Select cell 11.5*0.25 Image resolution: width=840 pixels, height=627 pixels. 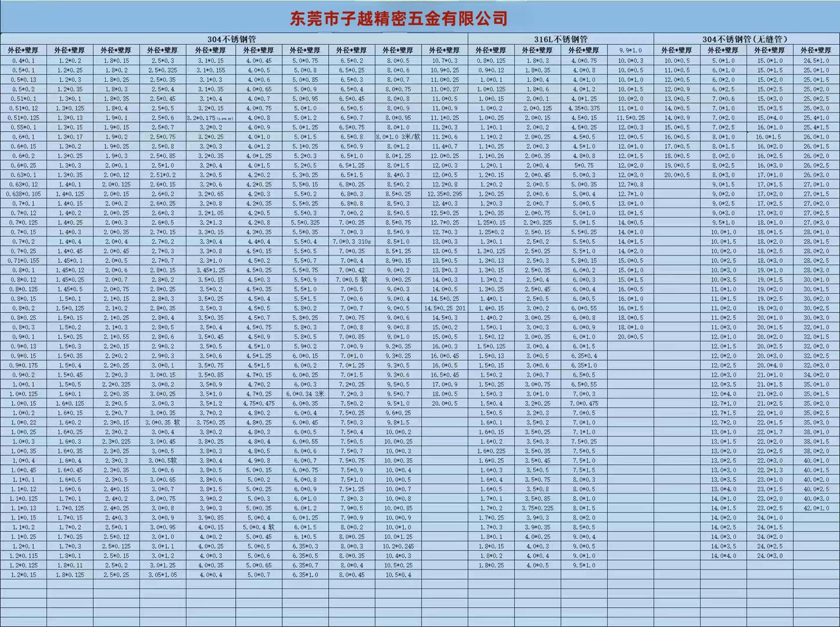pos(630,118)
